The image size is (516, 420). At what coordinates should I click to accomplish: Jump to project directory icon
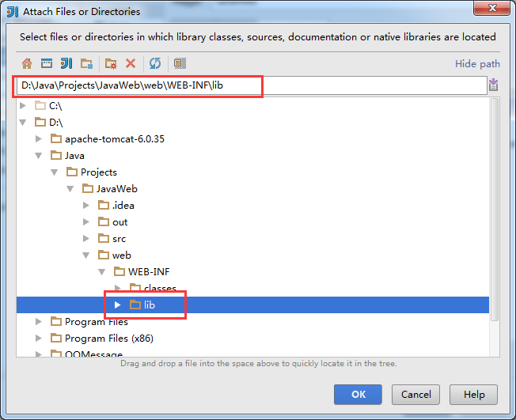point(66,63)
